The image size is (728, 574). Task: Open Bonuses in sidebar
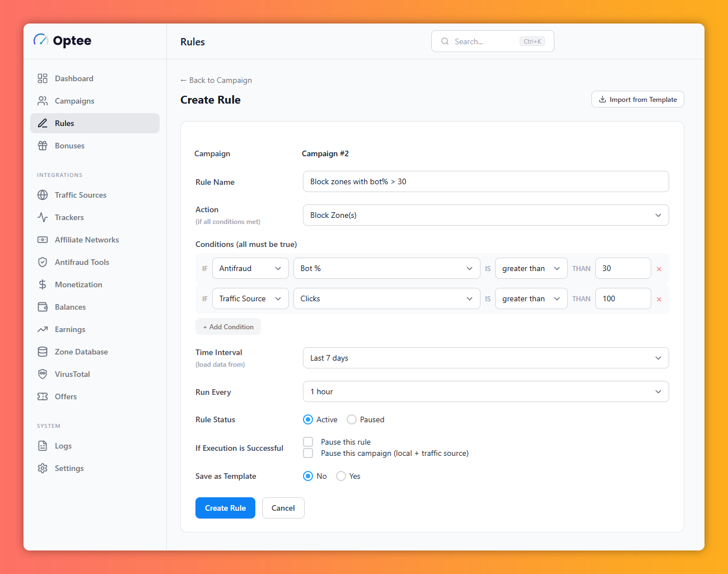(x=95, y=146)
